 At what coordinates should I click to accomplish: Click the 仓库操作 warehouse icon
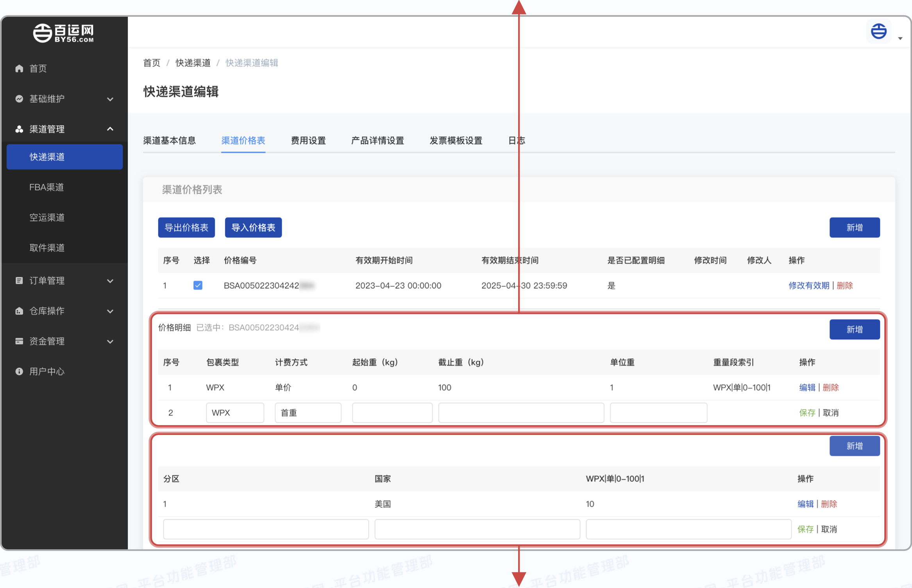[19, 311]
